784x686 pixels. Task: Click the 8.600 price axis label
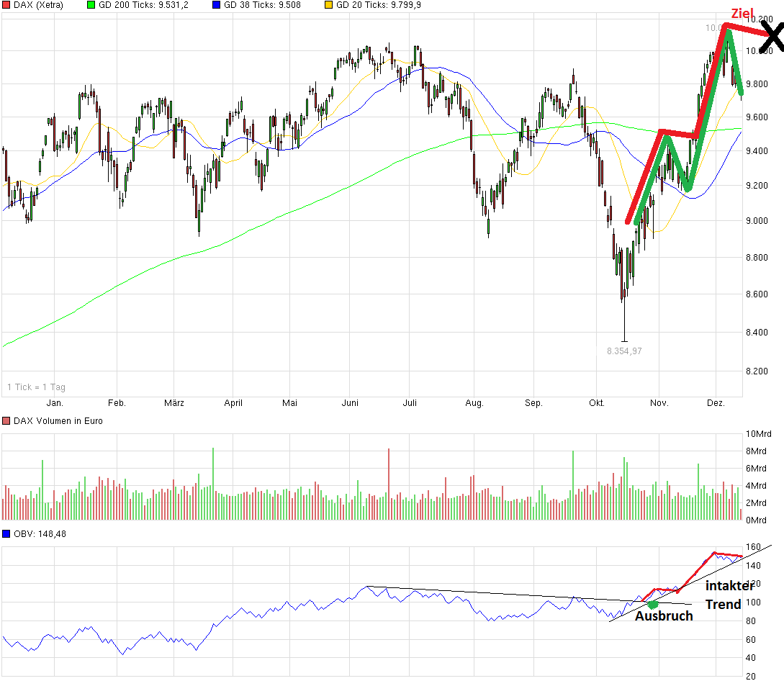[x=757, y=294]
